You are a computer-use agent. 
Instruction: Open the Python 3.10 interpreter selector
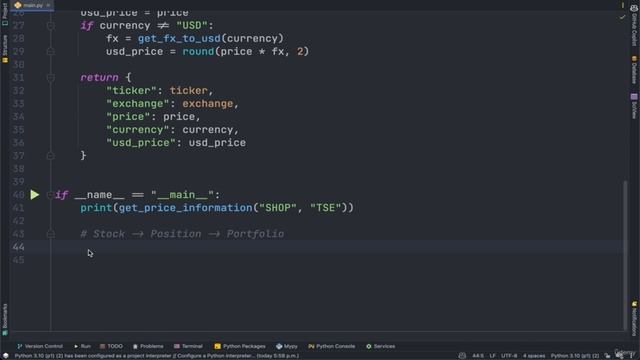pos(575,356)
